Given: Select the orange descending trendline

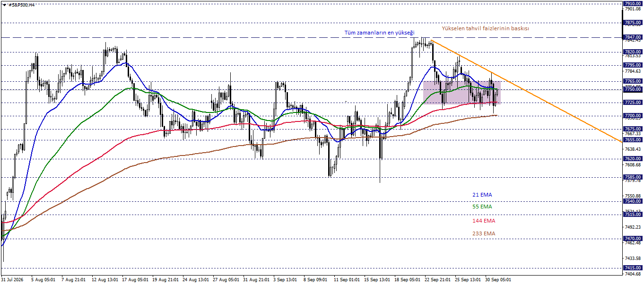Looking at the screenshot, I should tap(527, 91).
